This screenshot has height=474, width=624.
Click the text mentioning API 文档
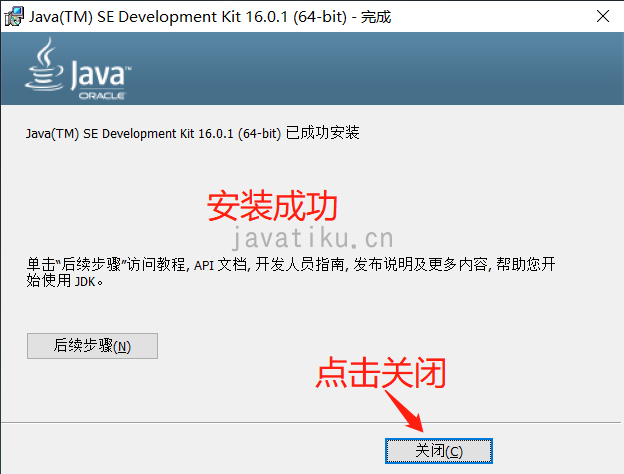click(291, 273)
